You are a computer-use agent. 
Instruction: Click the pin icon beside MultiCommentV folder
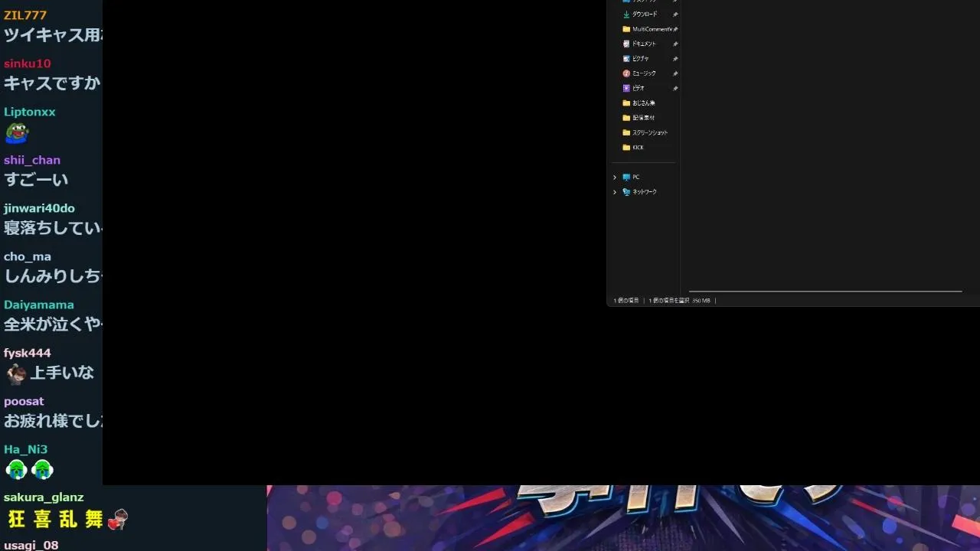pyautogui.click(x=675, y=29)
